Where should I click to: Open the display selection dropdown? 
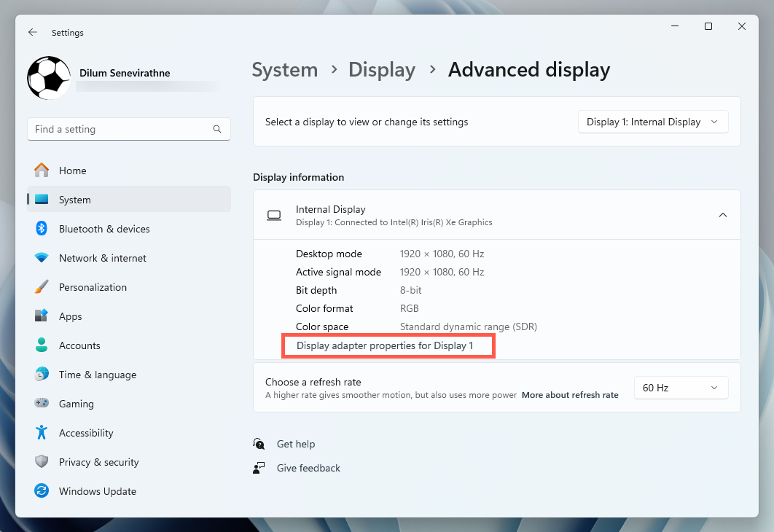[x=652, y=122]
